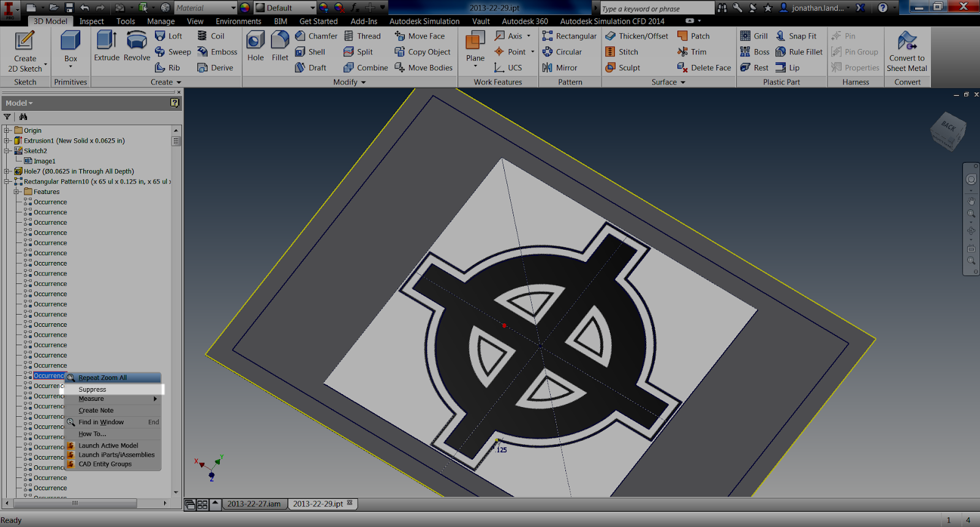
Task: Select the Combine tool
Action: pyautogui.click(x=366, y=68)
